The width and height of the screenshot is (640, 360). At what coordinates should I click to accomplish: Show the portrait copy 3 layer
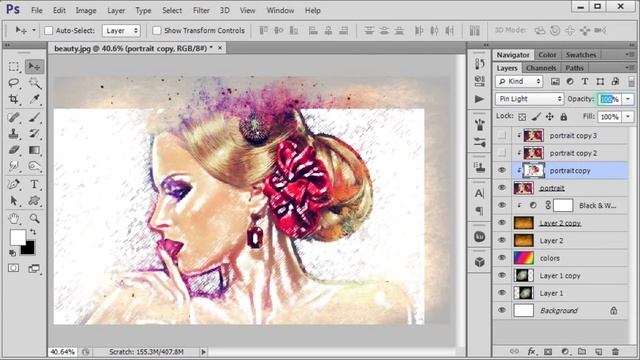[502, 135]
